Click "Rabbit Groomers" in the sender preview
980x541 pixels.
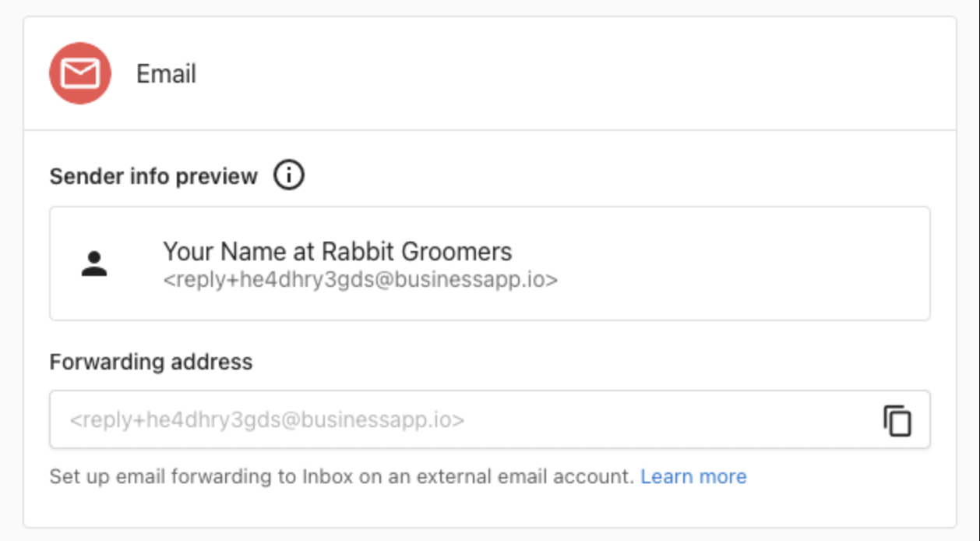(x=417, y=252)
